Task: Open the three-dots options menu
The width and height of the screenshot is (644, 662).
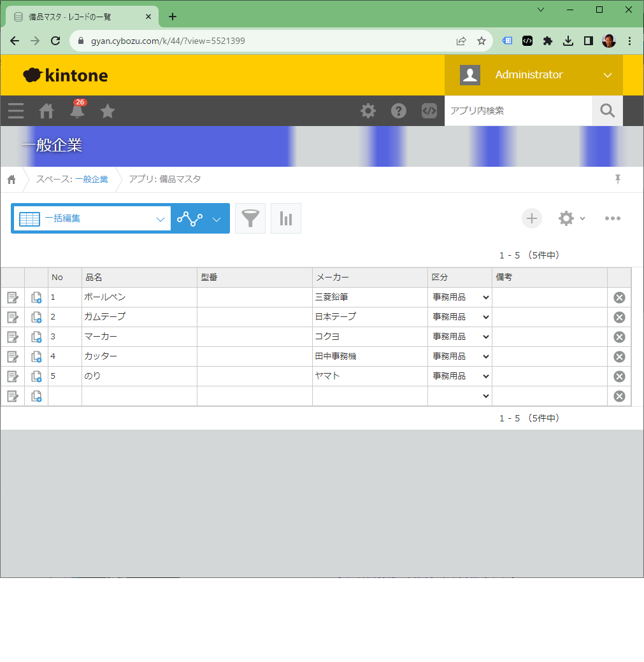Action: [x=612, y=218]
